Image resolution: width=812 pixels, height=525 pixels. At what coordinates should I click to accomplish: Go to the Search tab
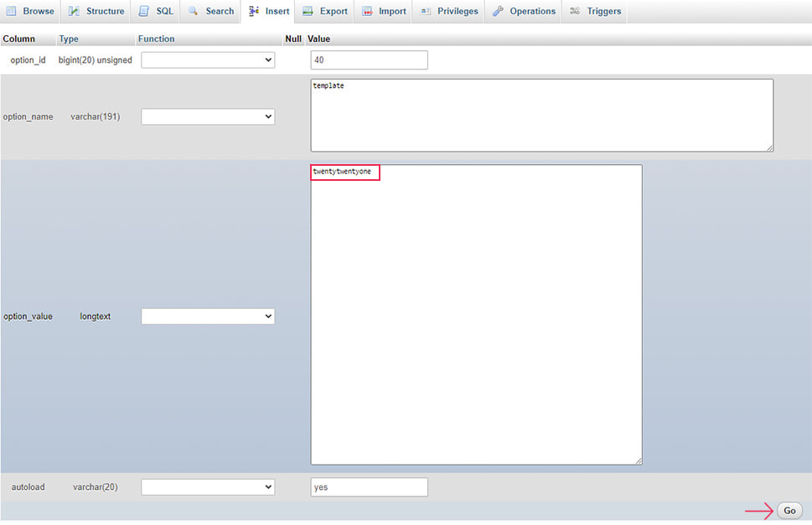point(211,12)
